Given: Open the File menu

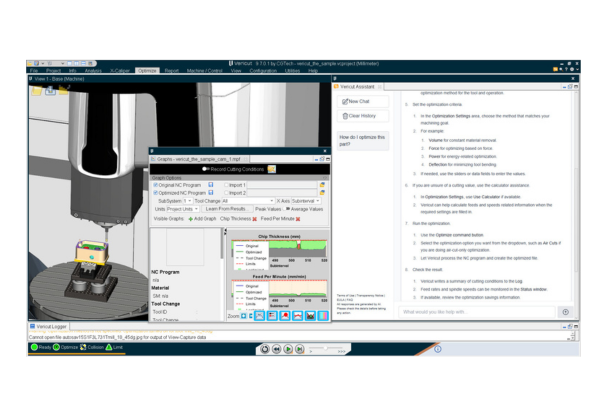Looking at the screenshot, I should tap(34, 71).
